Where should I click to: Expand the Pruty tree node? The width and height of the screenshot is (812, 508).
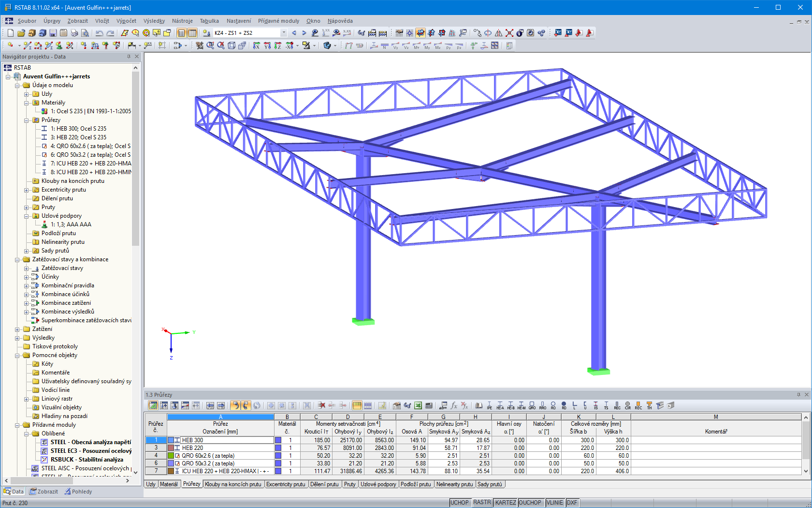(x=27, y=207)
